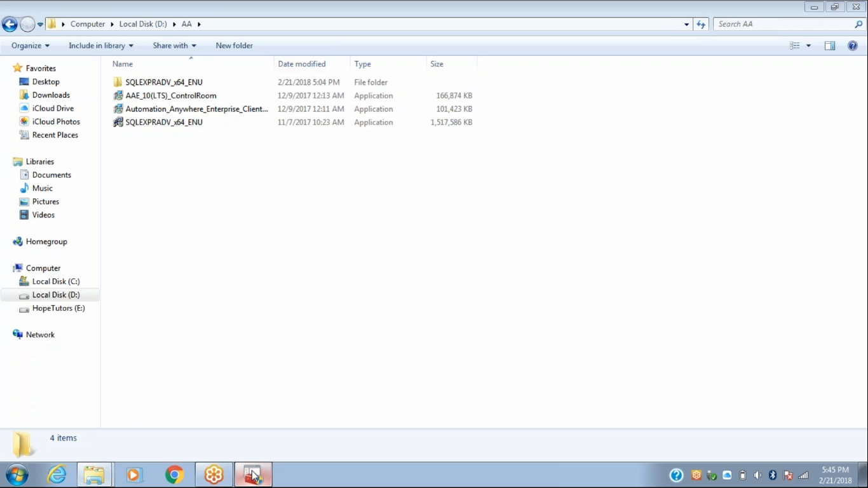Open iCloud Drive in Favorites
868x488 pixels.
coord(53,109)
